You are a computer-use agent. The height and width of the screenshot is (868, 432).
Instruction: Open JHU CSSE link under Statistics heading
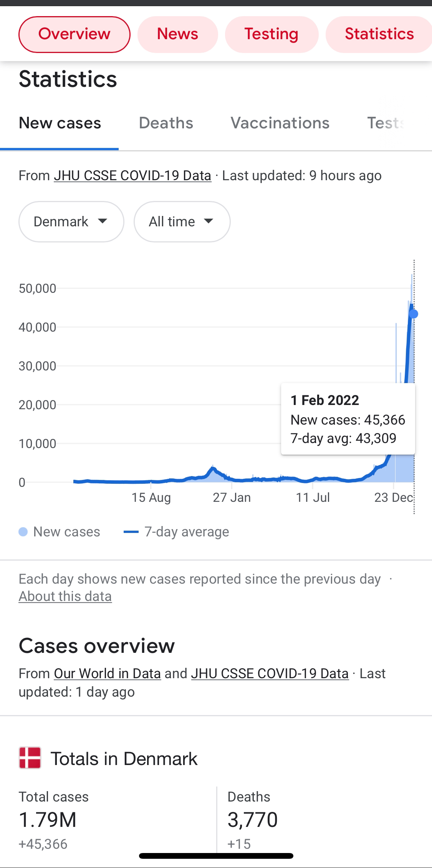click(132, 176)
